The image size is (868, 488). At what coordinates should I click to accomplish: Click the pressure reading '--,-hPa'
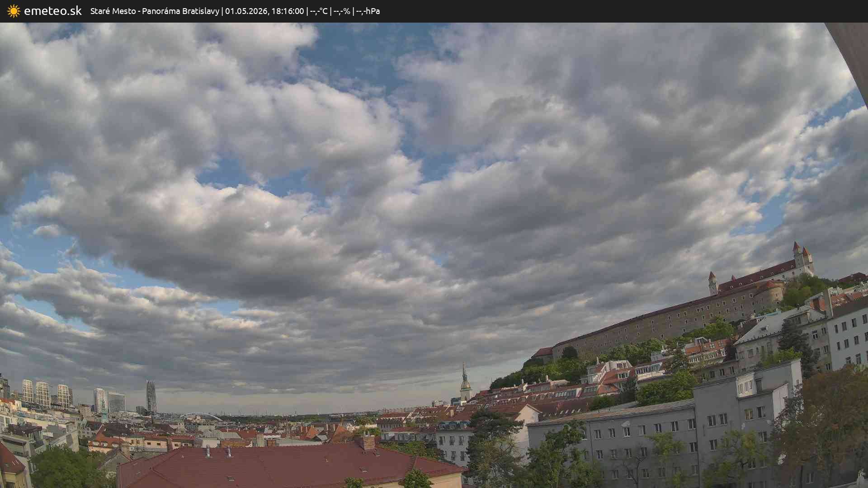coord(368,11)
